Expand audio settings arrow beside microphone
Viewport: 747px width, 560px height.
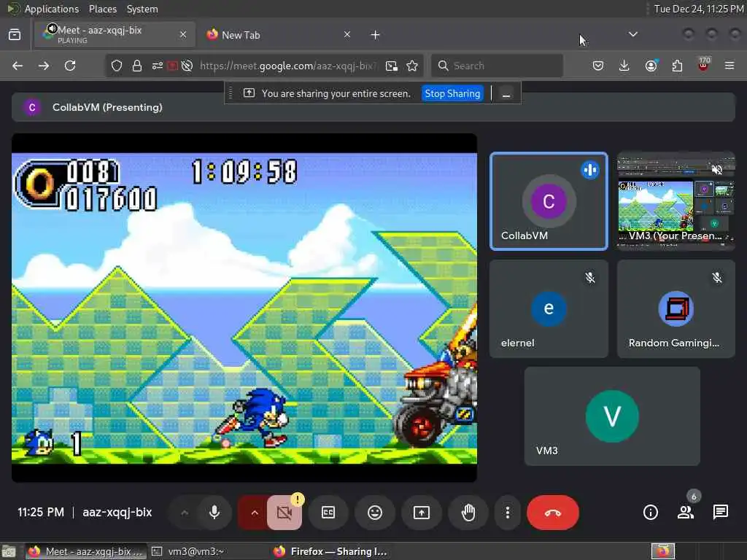pyautogui.click(x=185, y=513)
